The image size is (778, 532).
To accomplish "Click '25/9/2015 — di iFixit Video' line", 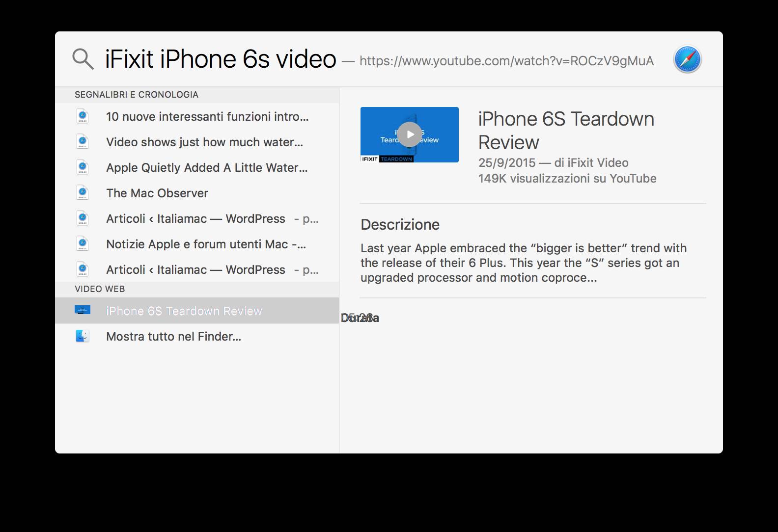I will pyautogui.click(x=554, y=162).
